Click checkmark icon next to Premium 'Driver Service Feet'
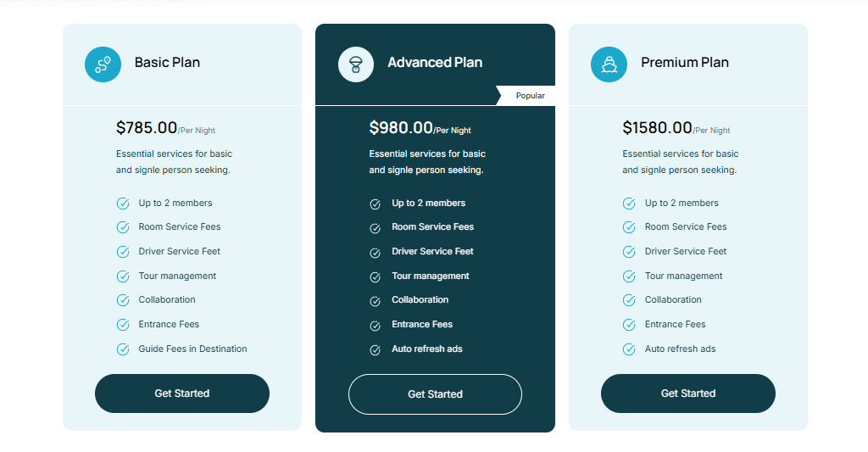Viewport: 868px width, 452px height. 629,252
